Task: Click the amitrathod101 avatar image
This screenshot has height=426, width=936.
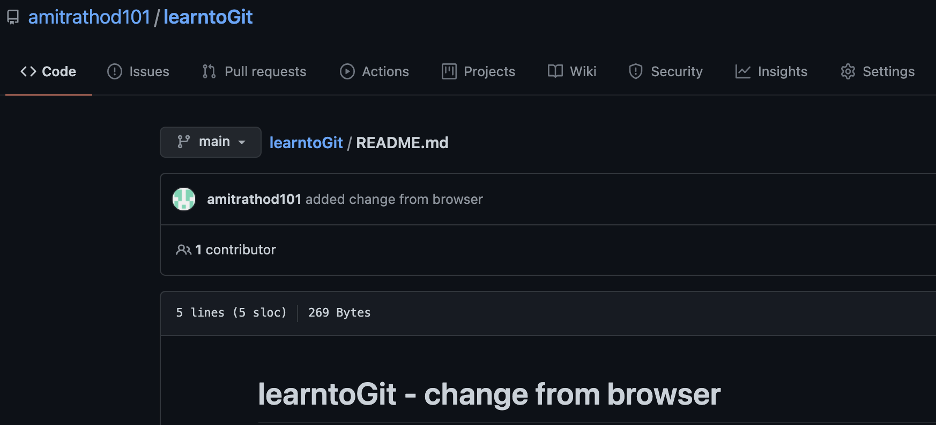Action: pos(184,199)
